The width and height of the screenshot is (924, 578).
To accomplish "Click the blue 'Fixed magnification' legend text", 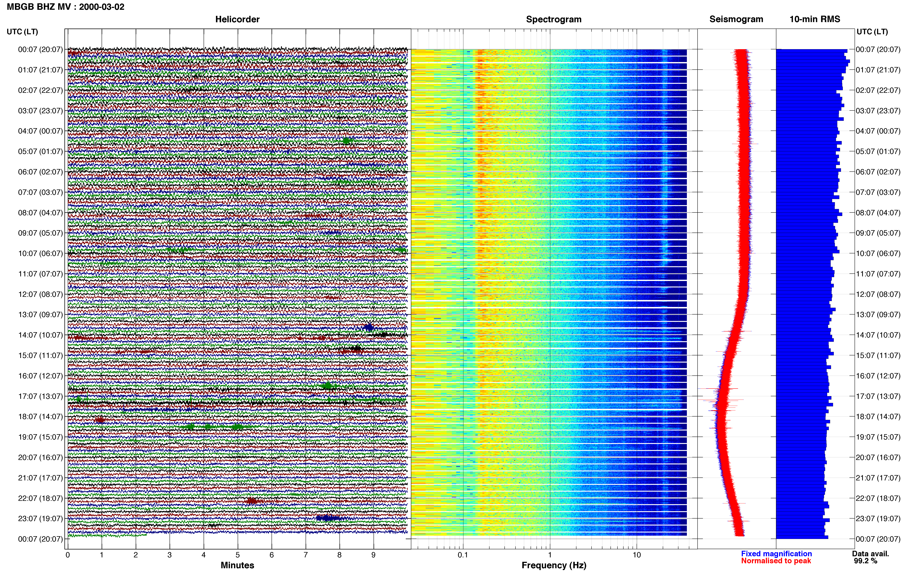I will (777, 554).
